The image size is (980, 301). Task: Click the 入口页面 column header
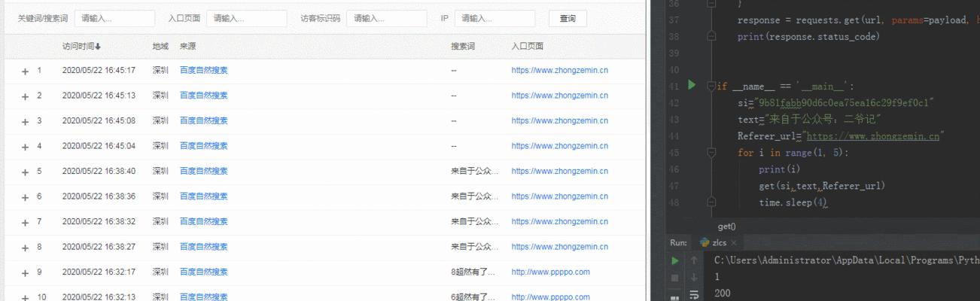coord(528,47)
